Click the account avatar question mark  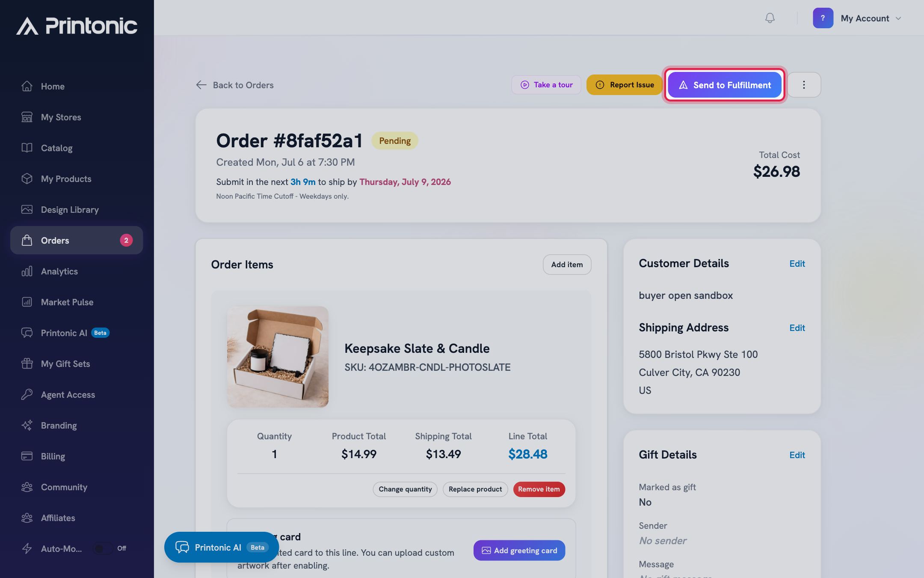tap(823, 18)
